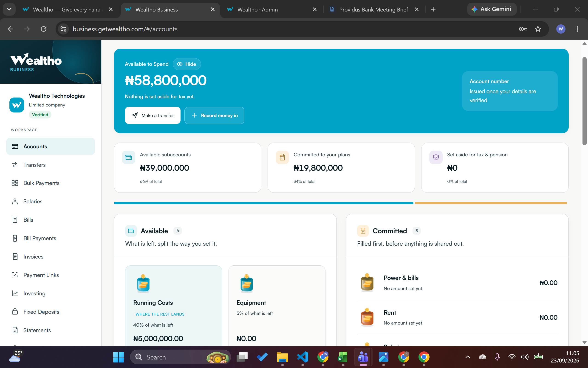Open Visual Studio Code from the taskbar

(x=302, y=357)
